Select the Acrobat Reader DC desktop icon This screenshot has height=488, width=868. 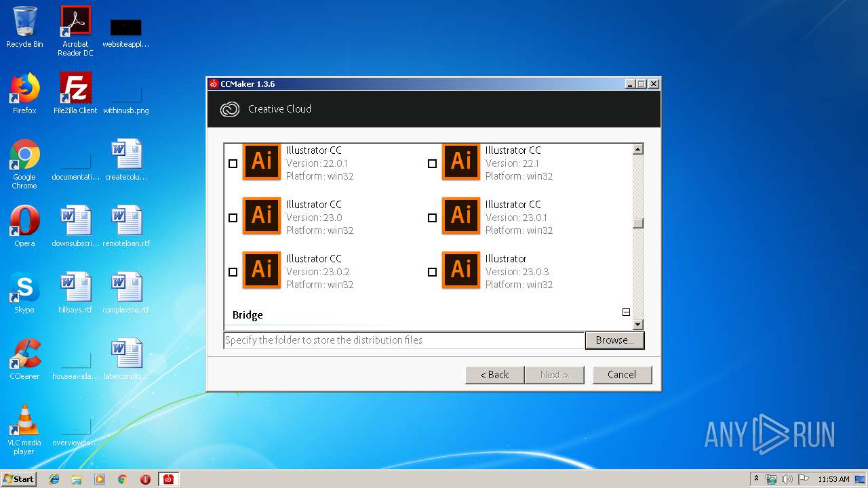(x=75, y=31)
